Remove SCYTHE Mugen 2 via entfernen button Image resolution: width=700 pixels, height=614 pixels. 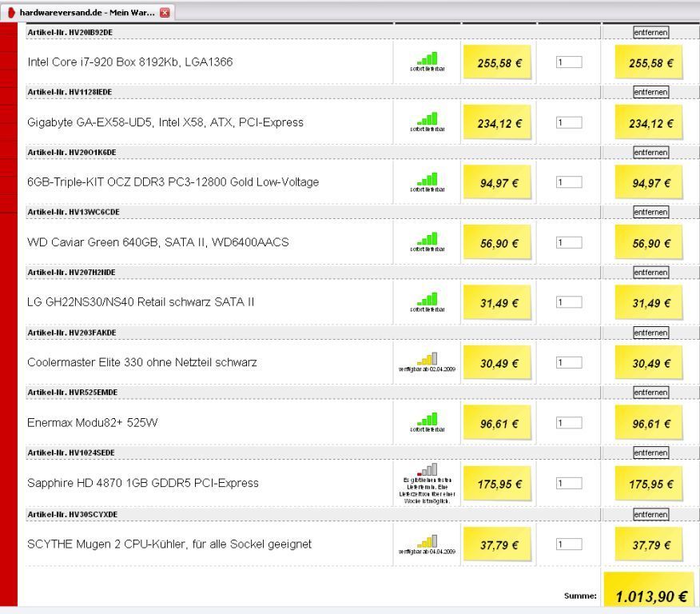click(651, 514)
